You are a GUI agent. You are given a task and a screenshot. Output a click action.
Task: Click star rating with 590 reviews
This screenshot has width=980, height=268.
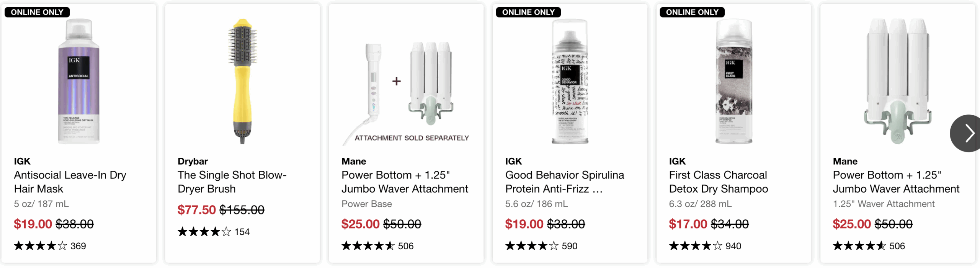pyautogui.click(x=541, y=246)
